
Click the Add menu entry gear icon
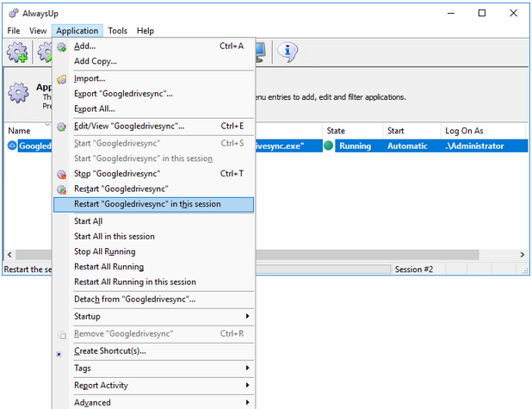tap(62, 46)
